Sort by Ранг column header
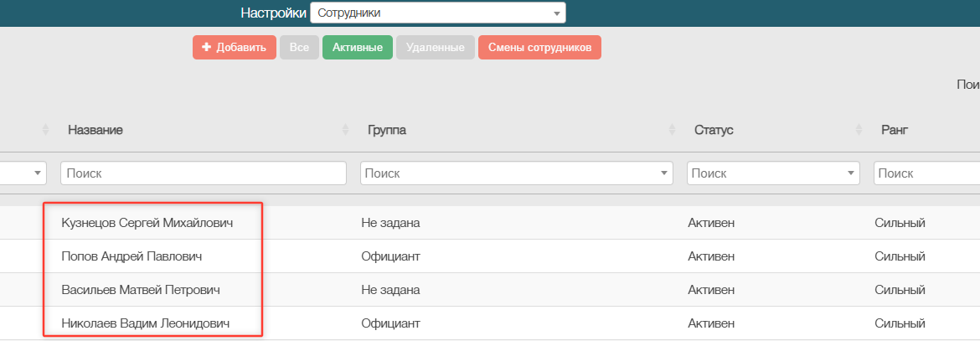Image resolution: width=980 pixels, height=341 pixels. pyautogui.click(x=895, y=130)
